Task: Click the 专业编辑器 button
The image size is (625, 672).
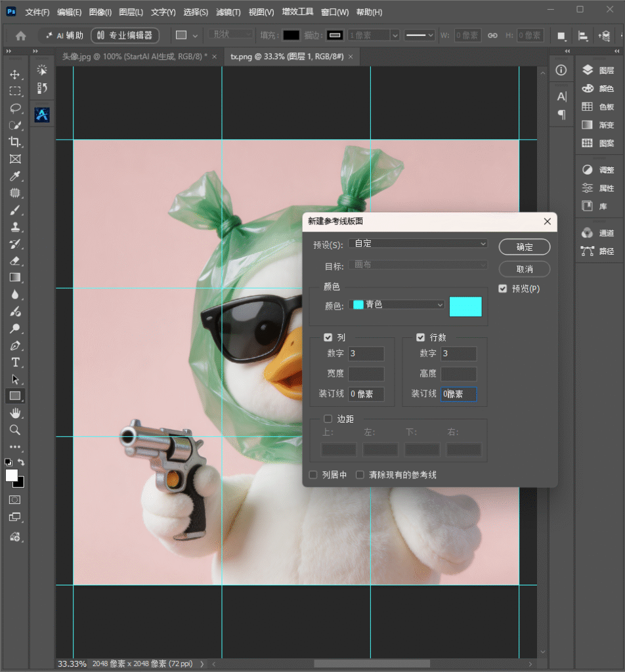Action: point(125,35)
